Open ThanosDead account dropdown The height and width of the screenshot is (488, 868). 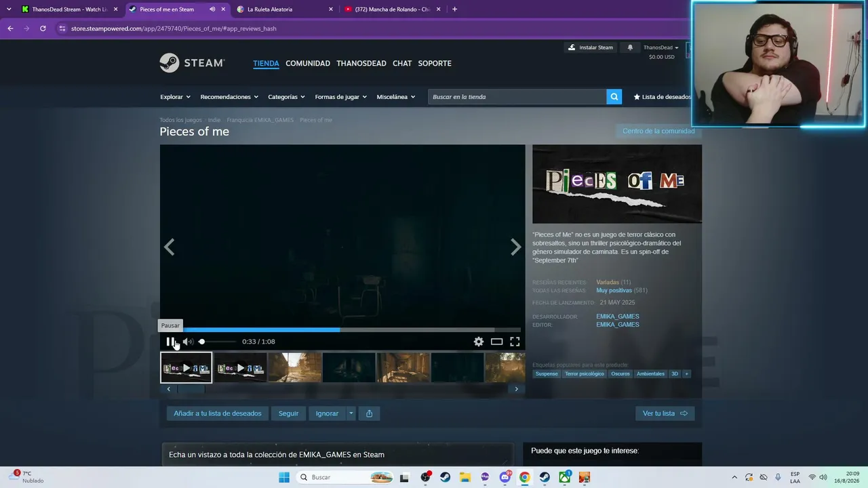[x=660, y=47]
